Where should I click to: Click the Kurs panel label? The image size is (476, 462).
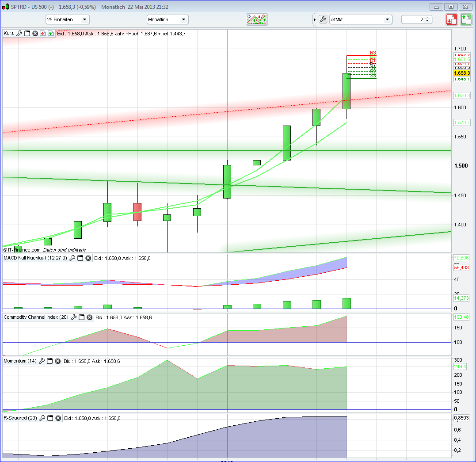tap(9, 34)
